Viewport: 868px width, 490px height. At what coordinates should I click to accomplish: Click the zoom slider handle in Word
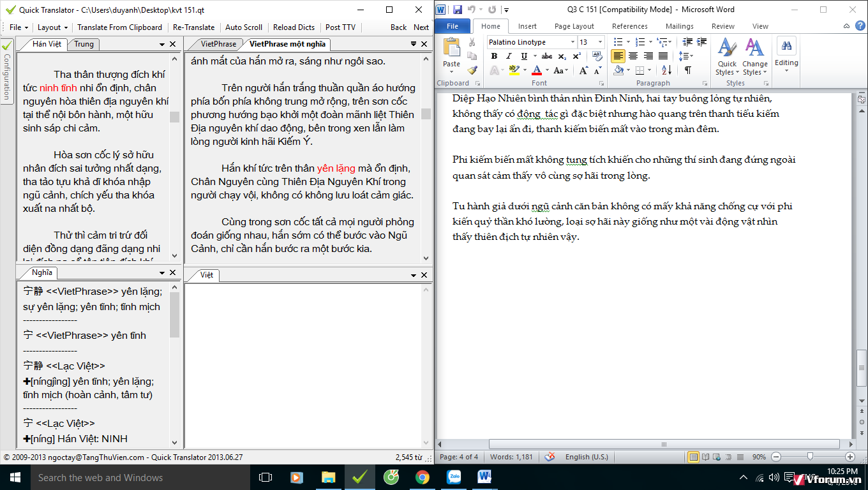pyautogui.click(x=810, y=457)
